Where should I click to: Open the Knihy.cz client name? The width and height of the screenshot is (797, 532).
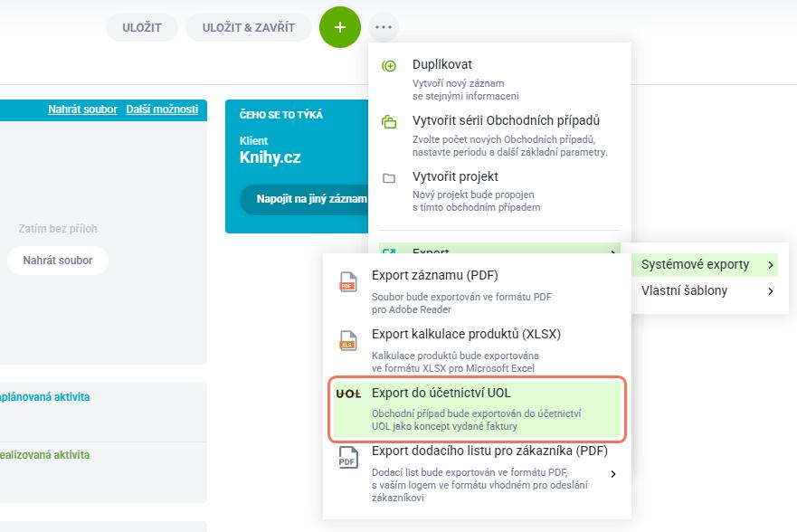pos(270,157)
